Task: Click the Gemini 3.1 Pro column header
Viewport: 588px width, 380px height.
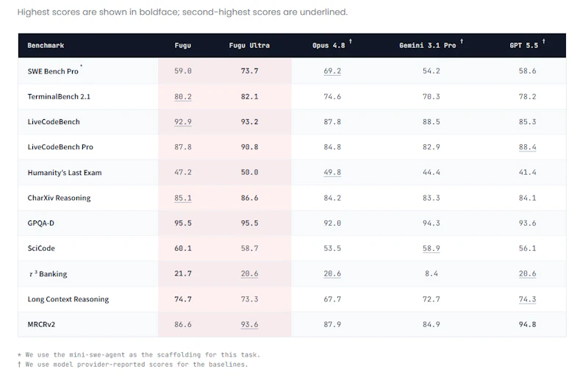Action: (x=428, y=46)
